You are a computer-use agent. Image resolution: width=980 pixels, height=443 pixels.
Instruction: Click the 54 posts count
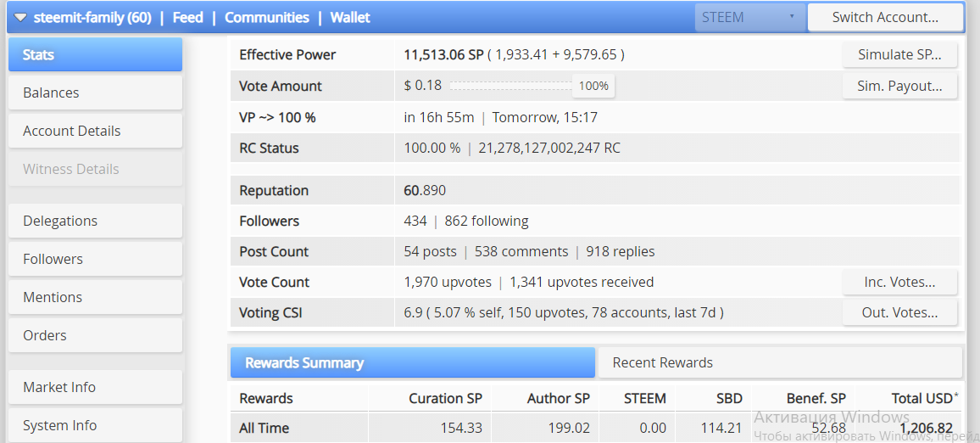[430, 251]
